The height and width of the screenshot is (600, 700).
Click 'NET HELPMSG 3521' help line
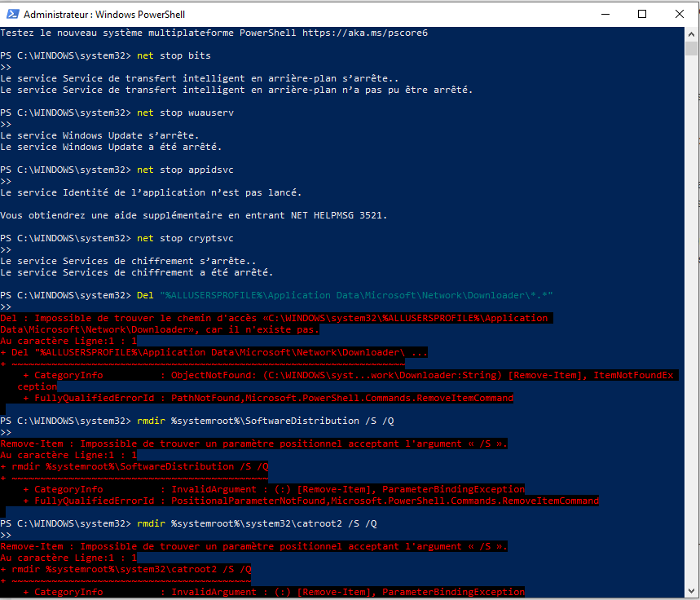click(x=194, y=215)
